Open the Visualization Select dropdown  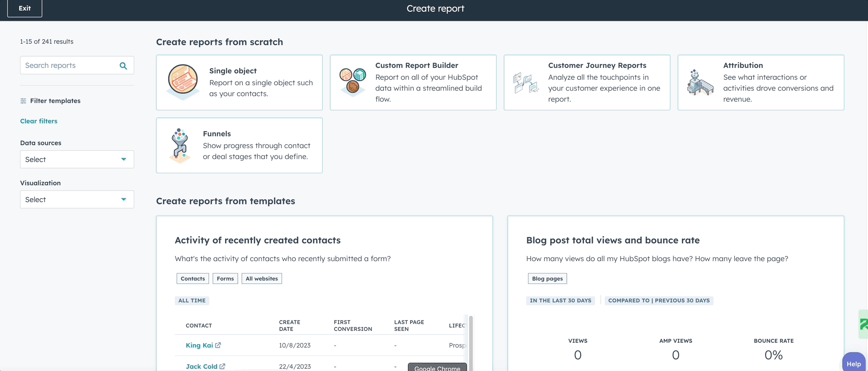(76, 199)
